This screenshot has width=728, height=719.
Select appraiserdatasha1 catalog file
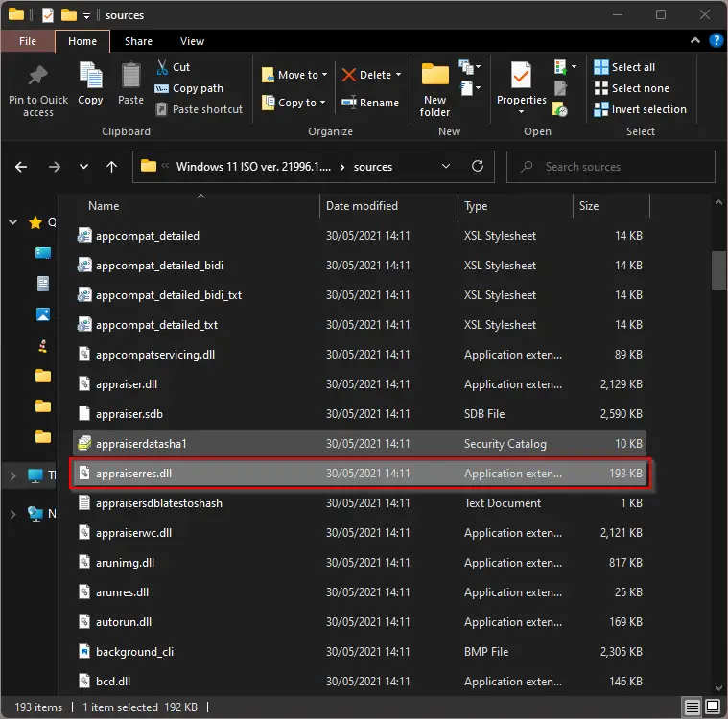(360, 444)
